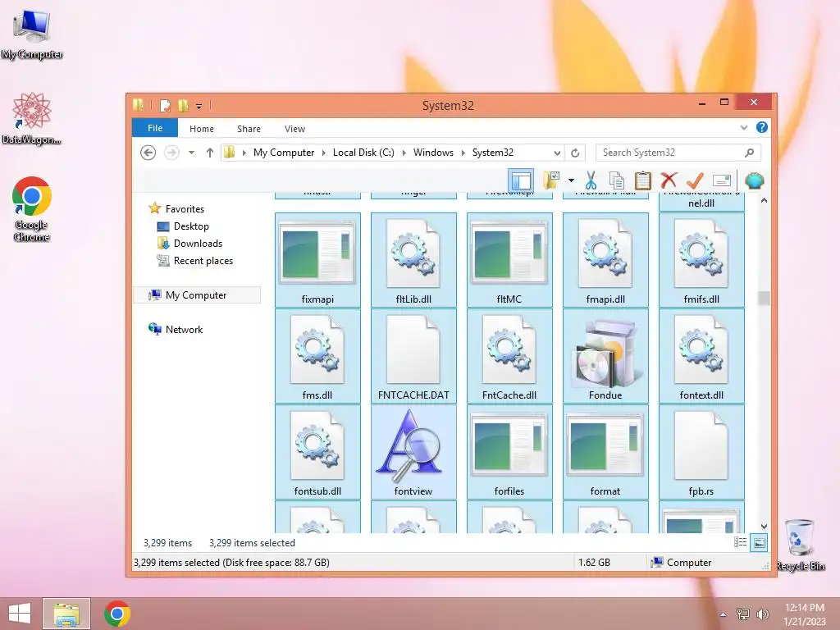This screenshot has width=840, height=630.
Task: Switch to Details view layout button
Action: (x=741, y=543)
